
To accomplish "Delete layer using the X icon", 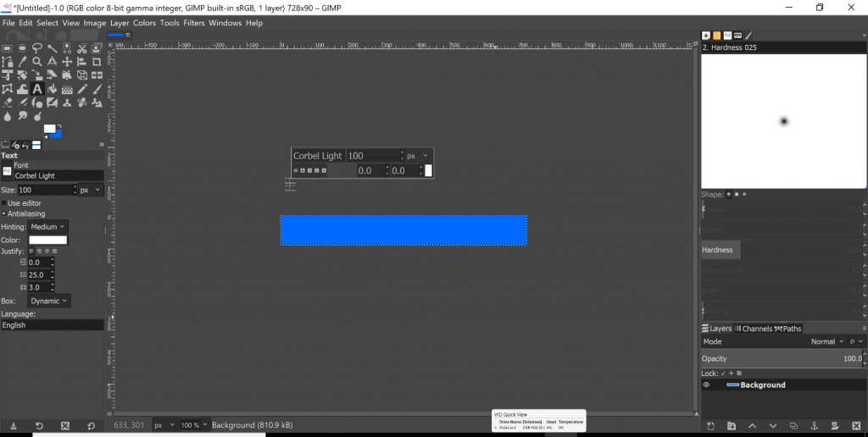I will pos(855,425).
